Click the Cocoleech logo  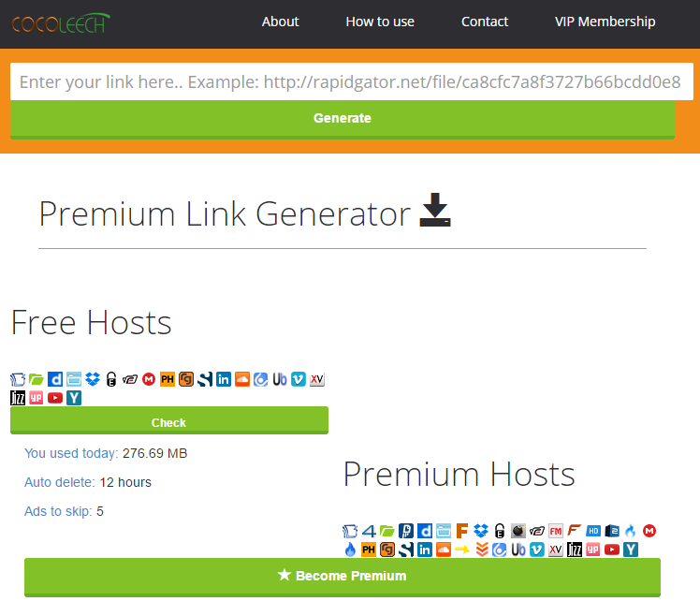(x=61, y=23)
